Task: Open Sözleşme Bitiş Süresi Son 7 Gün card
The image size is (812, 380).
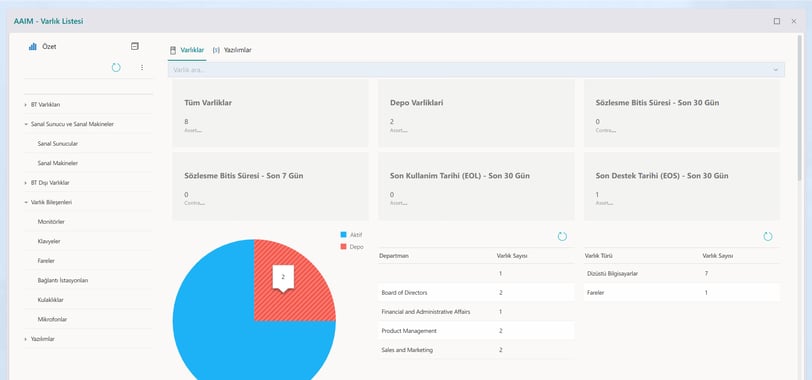Action: click(270, 186)
